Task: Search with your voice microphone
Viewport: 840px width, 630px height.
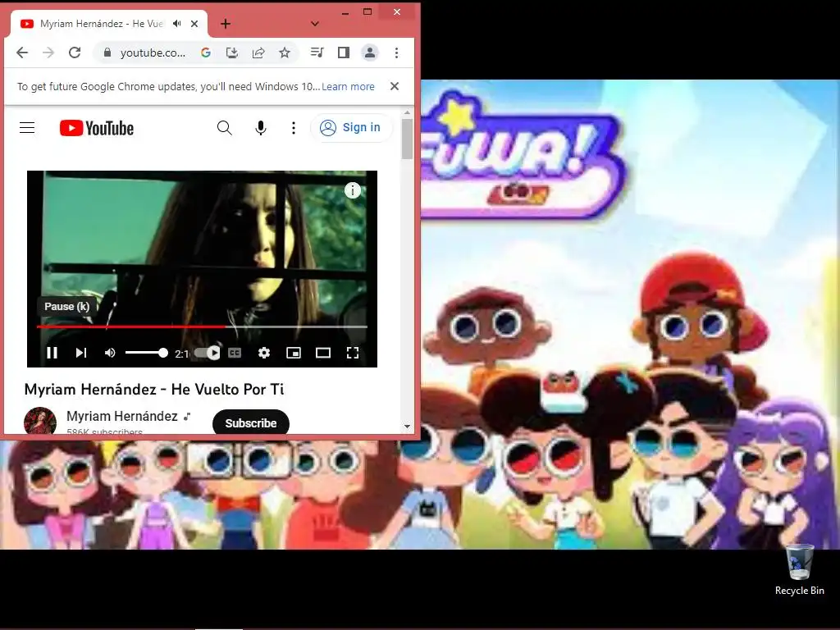Action: (x=261, y=127)
